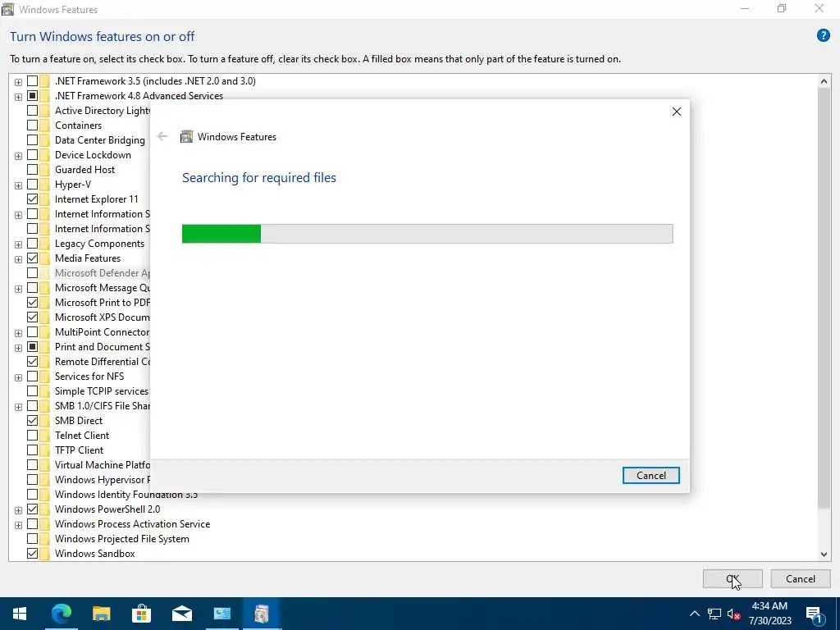Image resolution: width=840 pixels, height=630 pixels.
Task: Uncheck Media Features checkbox
Action: click(33, 258)
